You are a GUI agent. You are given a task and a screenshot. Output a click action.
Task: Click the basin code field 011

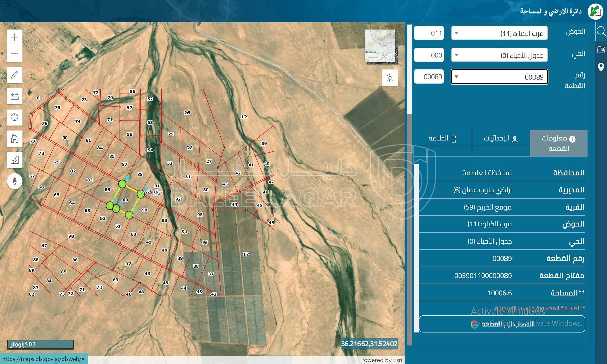(429, 33)
